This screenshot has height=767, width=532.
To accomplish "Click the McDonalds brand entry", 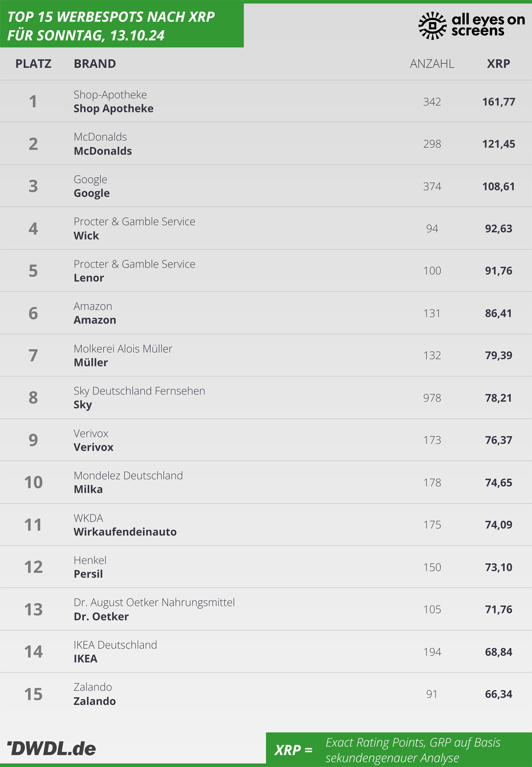I will click(x=103, y=151).
